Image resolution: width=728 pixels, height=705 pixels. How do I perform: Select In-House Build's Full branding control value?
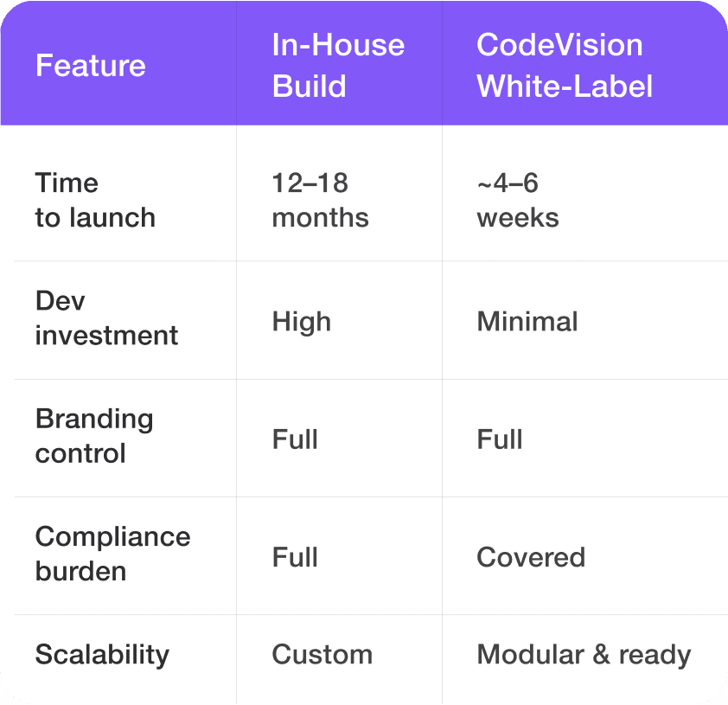coord(296,439)
